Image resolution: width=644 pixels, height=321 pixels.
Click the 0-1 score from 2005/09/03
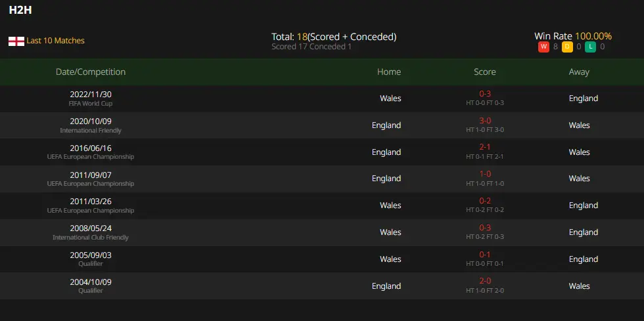[485, 255]
